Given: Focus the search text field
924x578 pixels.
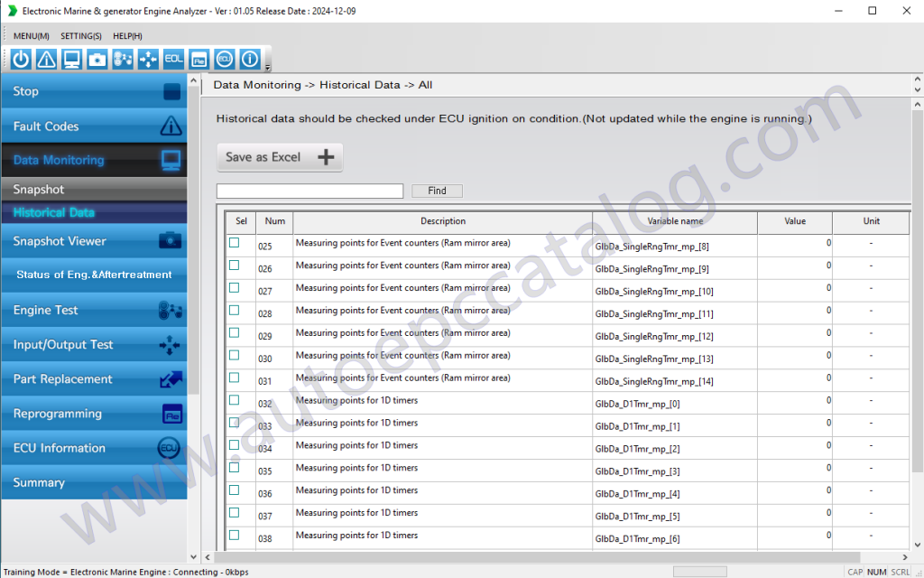Looking at the screenshot, I should 310,191.
